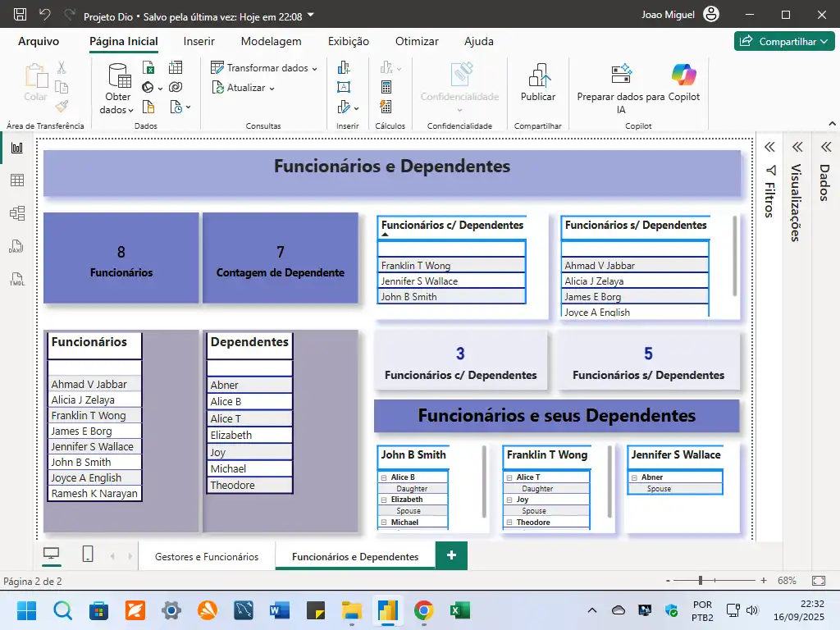840x630 pixels.
Task: Click zoom in plus button
Action: 764,580
